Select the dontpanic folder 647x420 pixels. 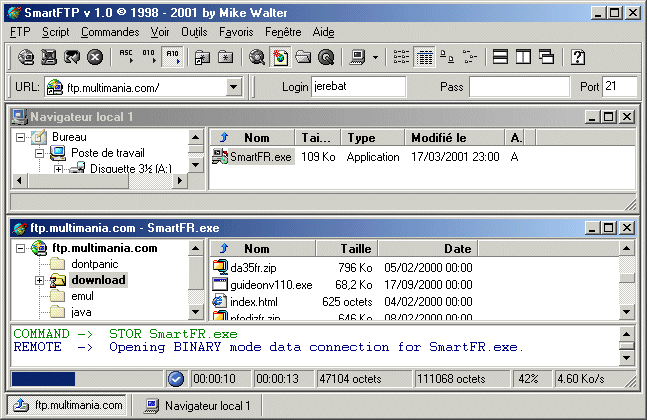pyautogui.click(x=94, y=264)
